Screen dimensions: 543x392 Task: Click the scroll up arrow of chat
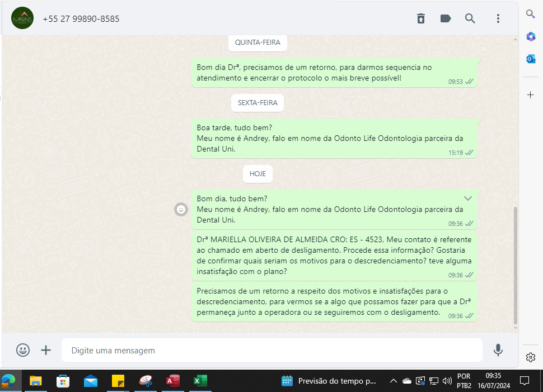tap(516, 40)
